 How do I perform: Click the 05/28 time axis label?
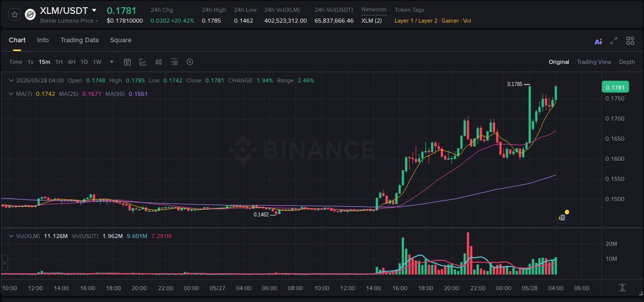[530, 288]
